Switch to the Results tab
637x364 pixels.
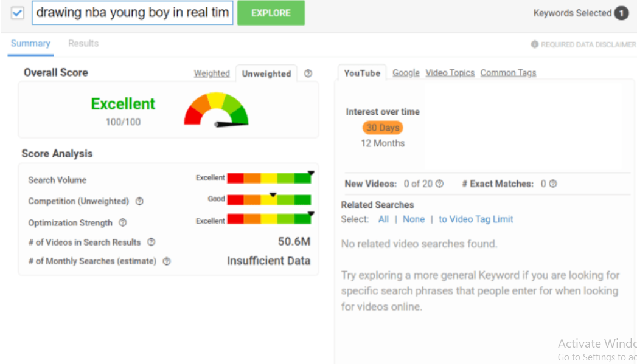coord(83,43)
